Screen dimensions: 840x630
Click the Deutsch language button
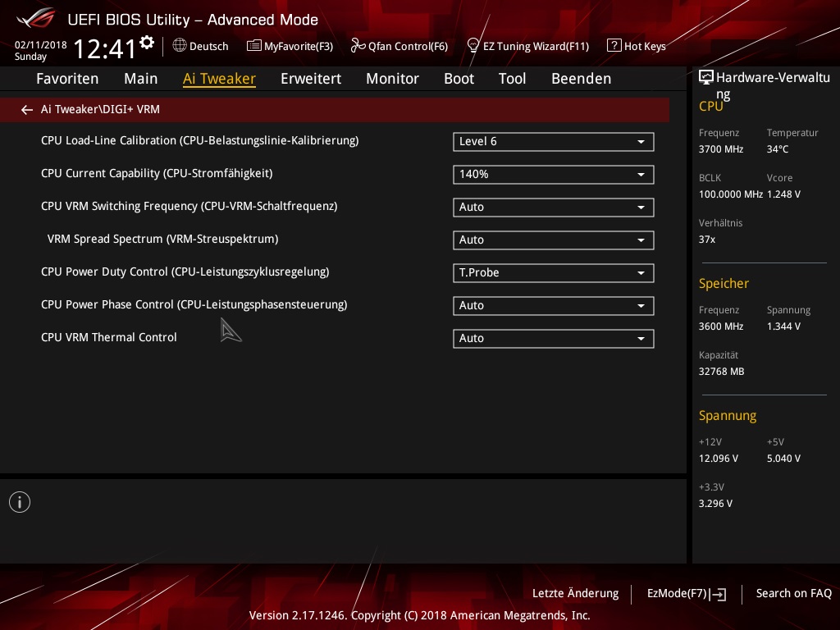[200, 46]
